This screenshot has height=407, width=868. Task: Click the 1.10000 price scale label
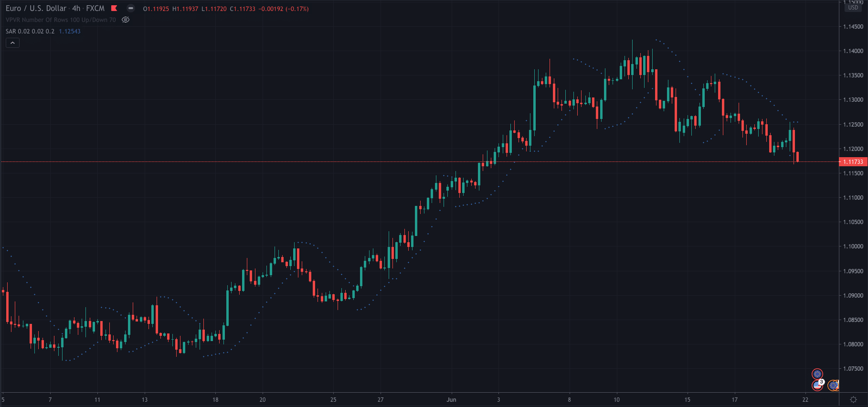(x=853, y=246)
